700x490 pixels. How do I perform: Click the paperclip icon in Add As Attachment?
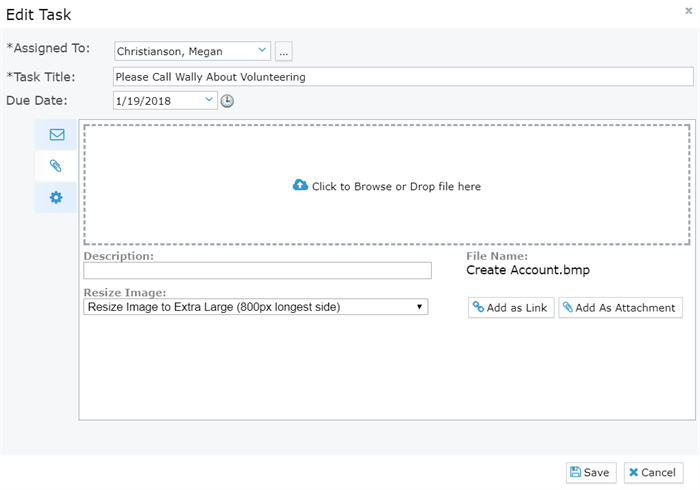(x=568, y=307)
